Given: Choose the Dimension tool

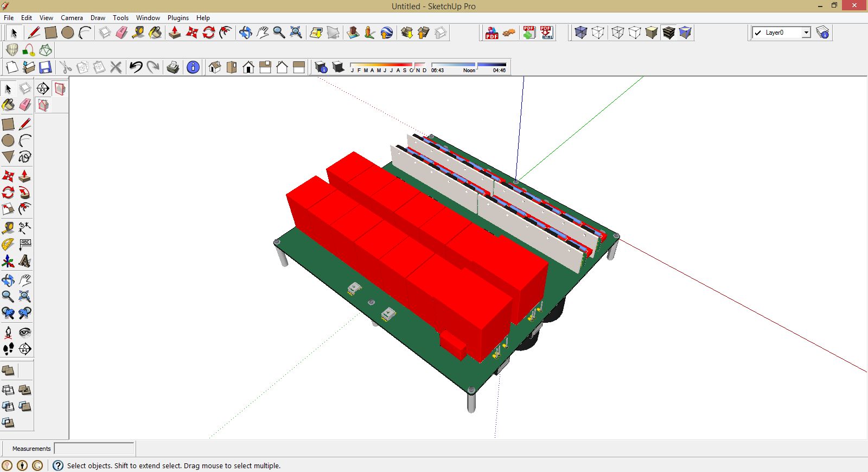Looking at the screenshot, I should click(x=25, y=228).
